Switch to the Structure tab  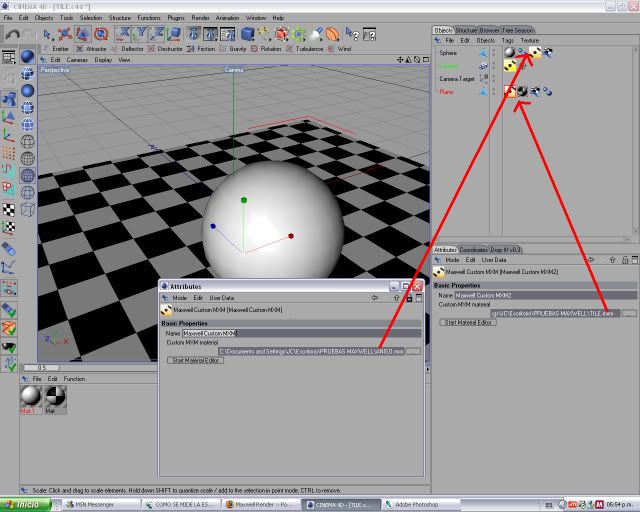point(466,31)
